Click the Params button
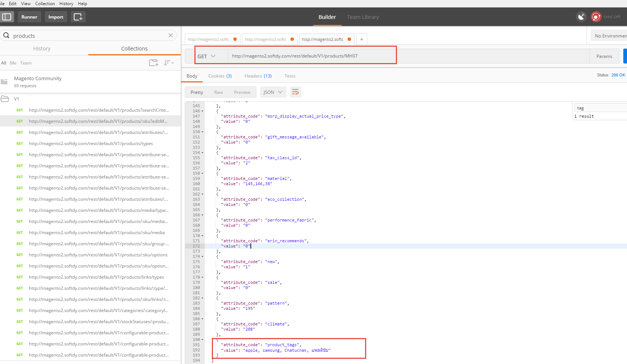 (x=604, y=56)
